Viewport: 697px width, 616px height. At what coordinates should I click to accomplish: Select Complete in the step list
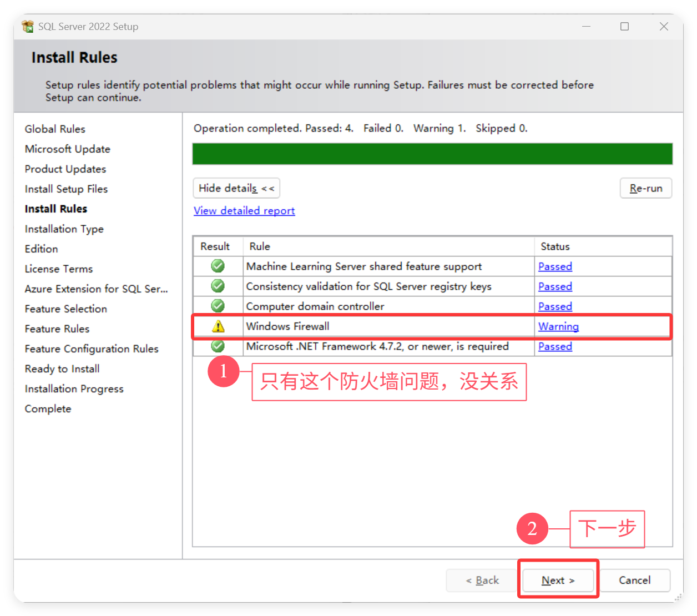[x=48, y=408]
